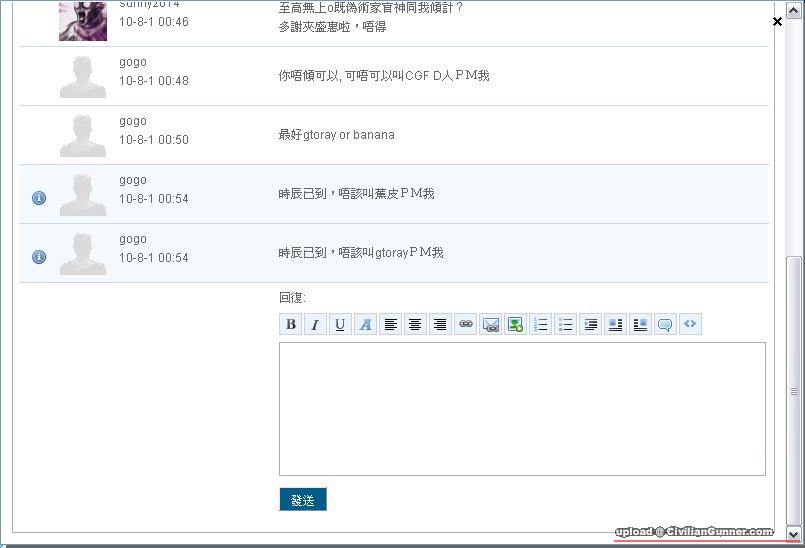This screenshot has width=805, height=548.
Task: Click the scroll down arrow of scrollbar
Action: click(x=794, y=533)
